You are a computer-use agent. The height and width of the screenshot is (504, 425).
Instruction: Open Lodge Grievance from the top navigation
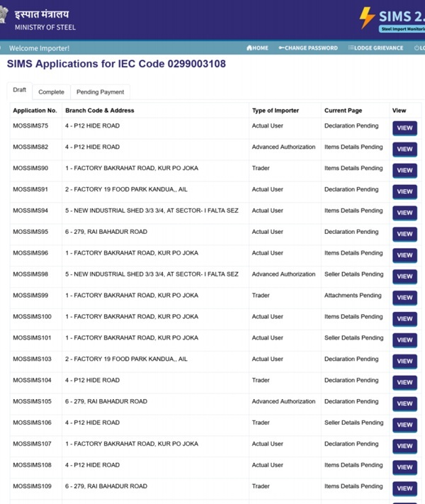click(x=375, y=48)
